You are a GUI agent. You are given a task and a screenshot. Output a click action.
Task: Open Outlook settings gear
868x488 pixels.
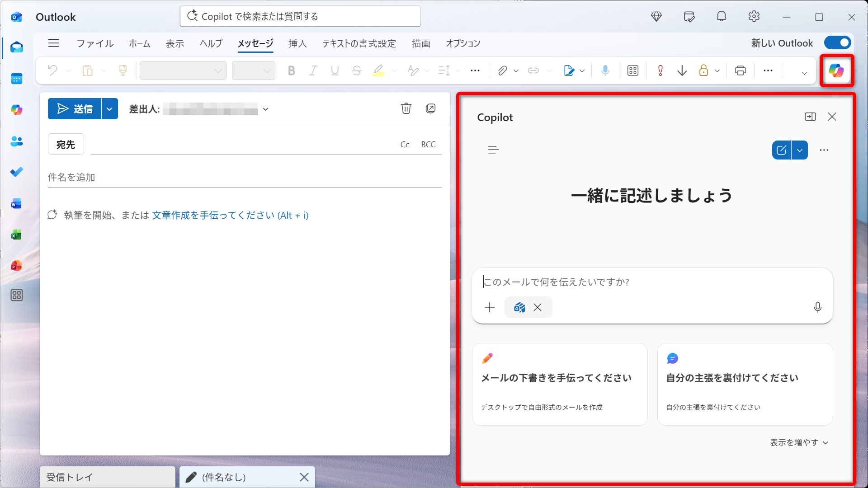(x=754, y=17)
